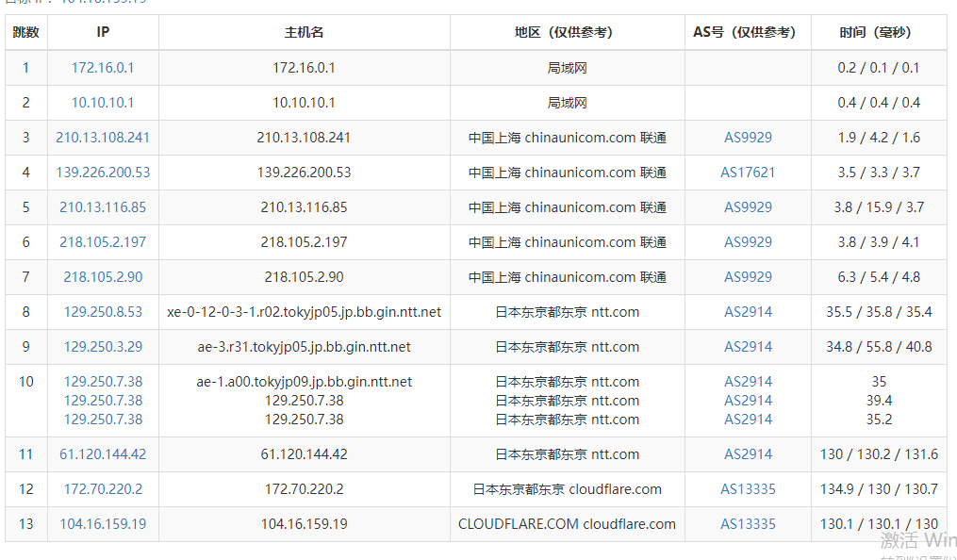
Task: Select 中国上海 region in the 139.226.200.53 row
Action: click(x=567, y=172)
